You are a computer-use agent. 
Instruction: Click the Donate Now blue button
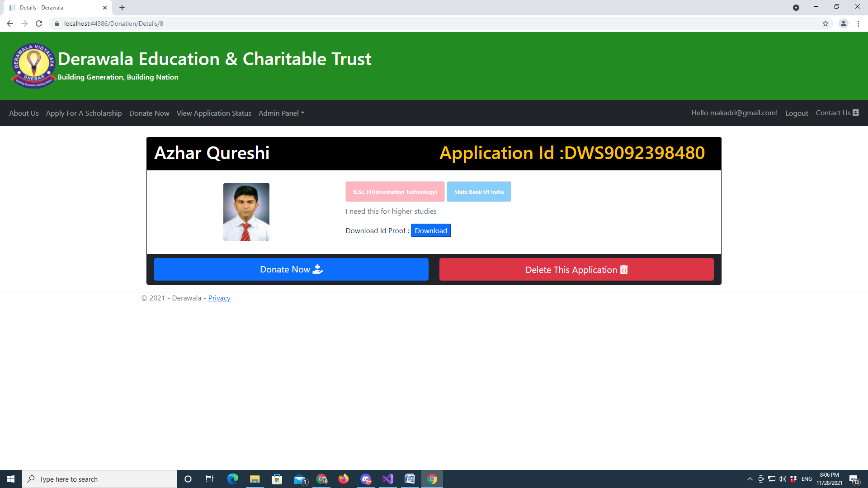tap(291, 269)
